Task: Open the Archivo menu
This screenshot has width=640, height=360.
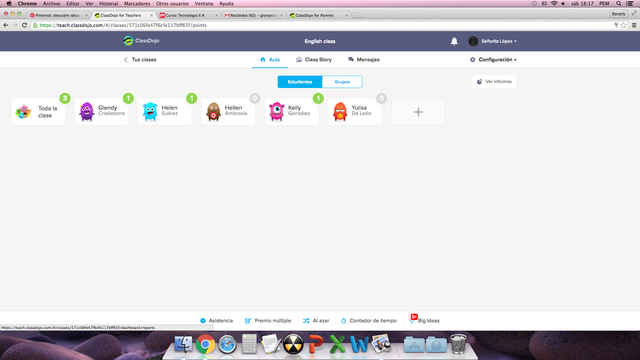Action: (51, 3)
